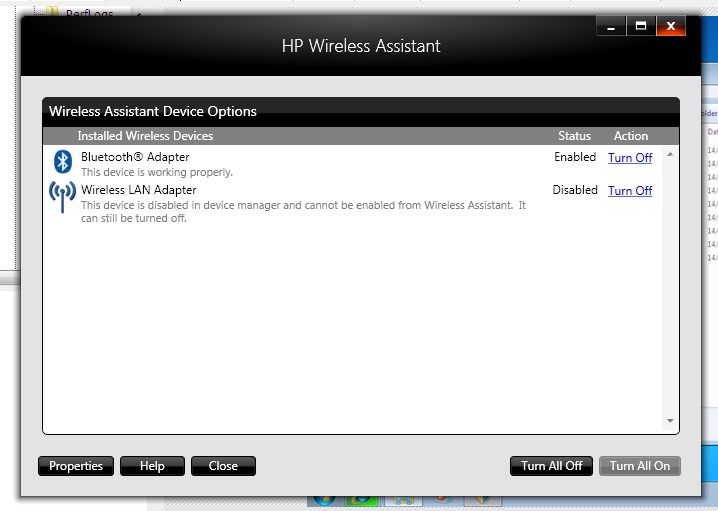The height and width of the screenshot is (511, 718).
Task: Select the Bluetooth® Adapter row name
Action: pos(135,157)
